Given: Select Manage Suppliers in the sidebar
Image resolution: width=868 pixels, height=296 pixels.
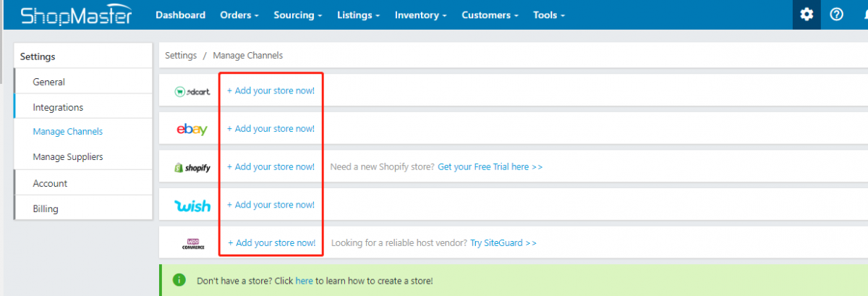Looking at the screenshot, I should pyautogui.click(x=68, y=157).
